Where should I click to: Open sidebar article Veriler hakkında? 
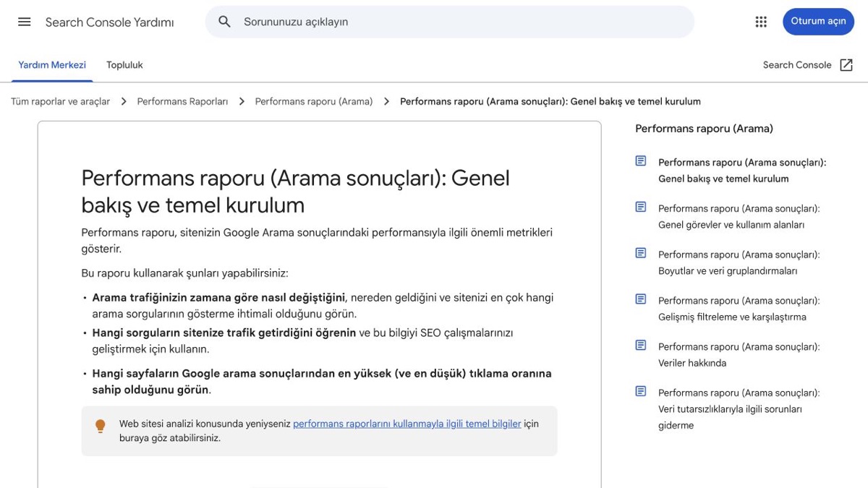point(739,355)
